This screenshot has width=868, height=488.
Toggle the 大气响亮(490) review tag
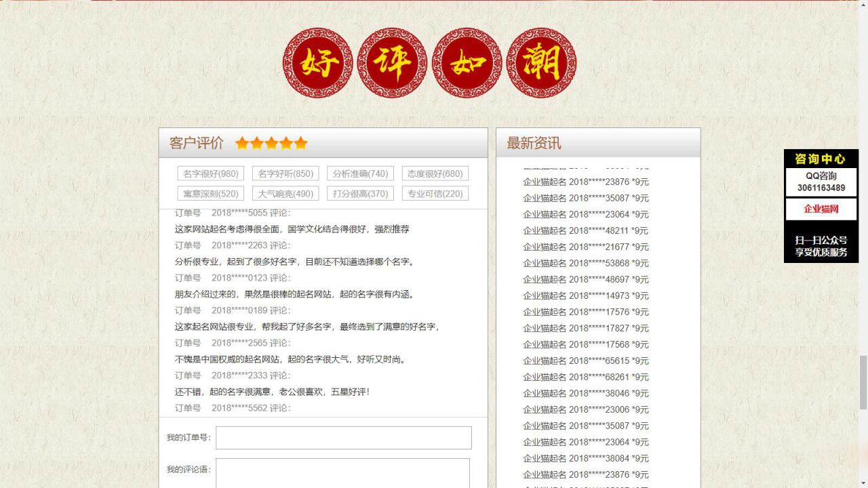pyautogui.click(x=285, y=193)
